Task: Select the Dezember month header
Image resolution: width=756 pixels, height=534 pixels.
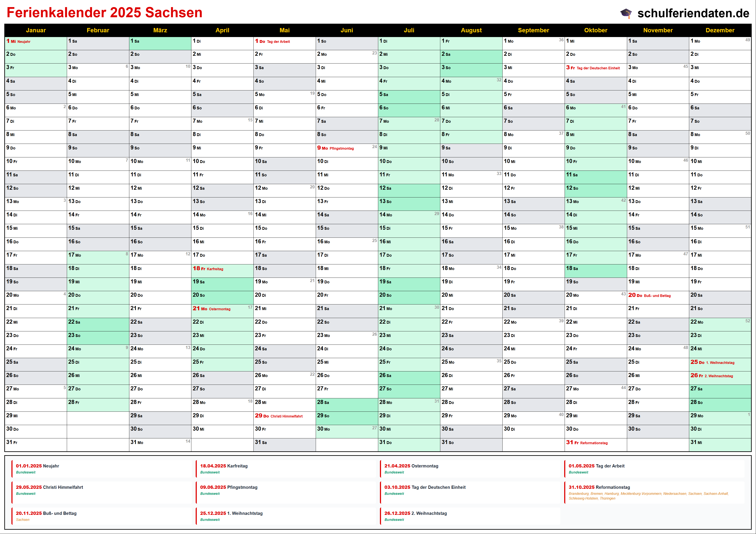Action: pyautogui.click(x=720, y=30)
